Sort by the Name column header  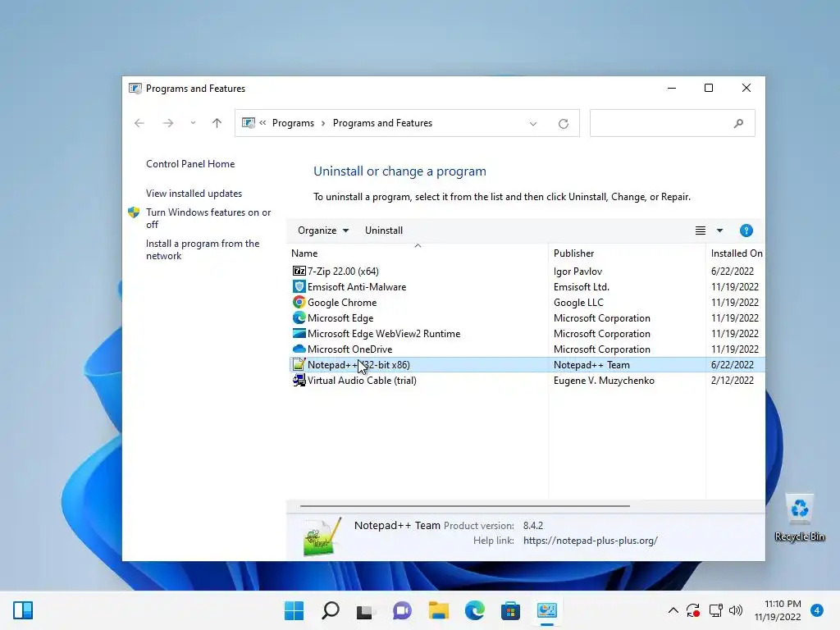418,253
